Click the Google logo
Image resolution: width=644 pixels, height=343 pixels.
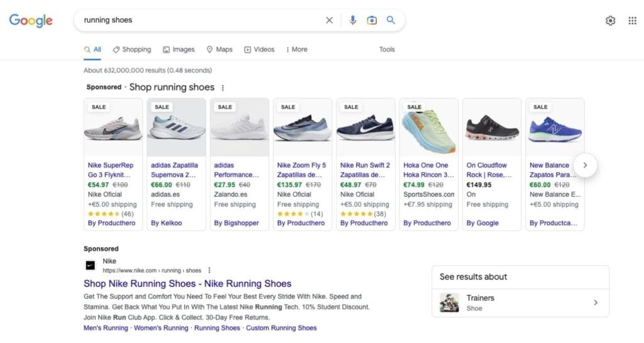tap(31, 20)
